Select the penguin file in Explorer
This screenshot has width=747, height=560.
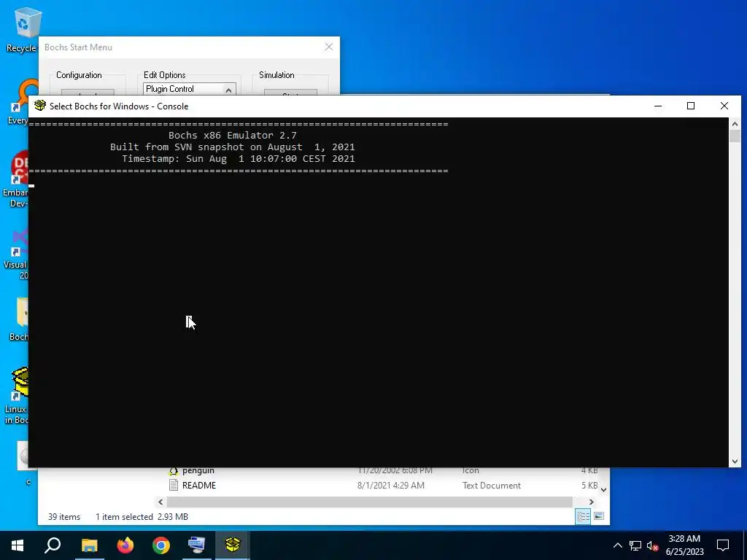tap(198, 470)
